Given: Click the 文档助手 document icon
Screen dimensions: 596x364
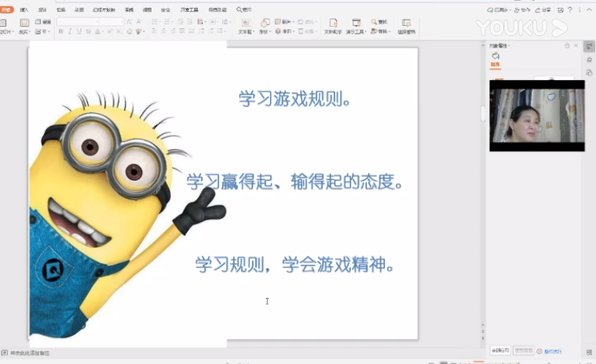Looking at the screenshot, I should pos(333,23).
